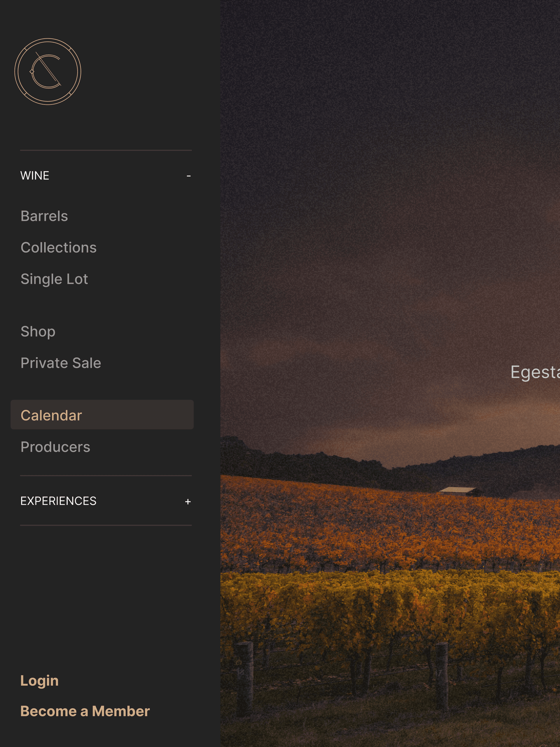This screenshot has height=747, width=560.
Task: Click the vineyard hero image
Action: [x=390, y=373]
